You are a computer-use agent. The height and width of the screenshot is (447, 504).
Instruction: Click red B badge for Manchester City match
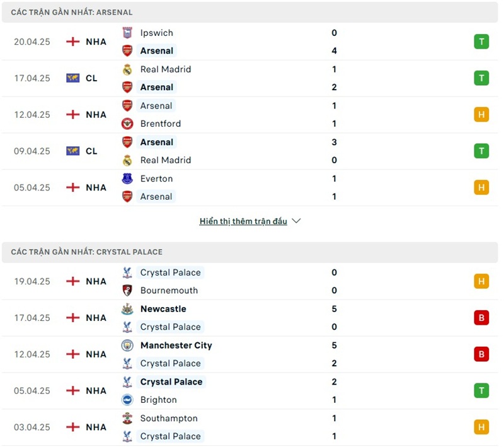click(481, 354)
